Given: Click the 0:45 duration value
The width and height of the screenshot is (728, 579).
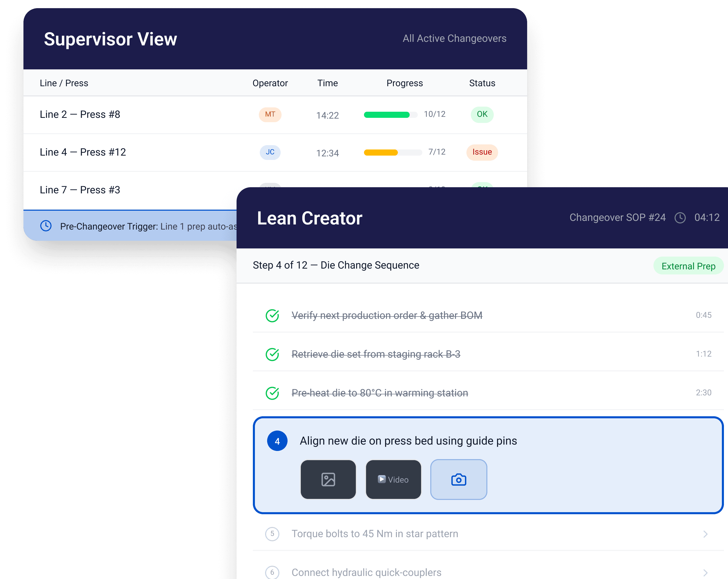Looking at the screenshot, I should point(703,315).
